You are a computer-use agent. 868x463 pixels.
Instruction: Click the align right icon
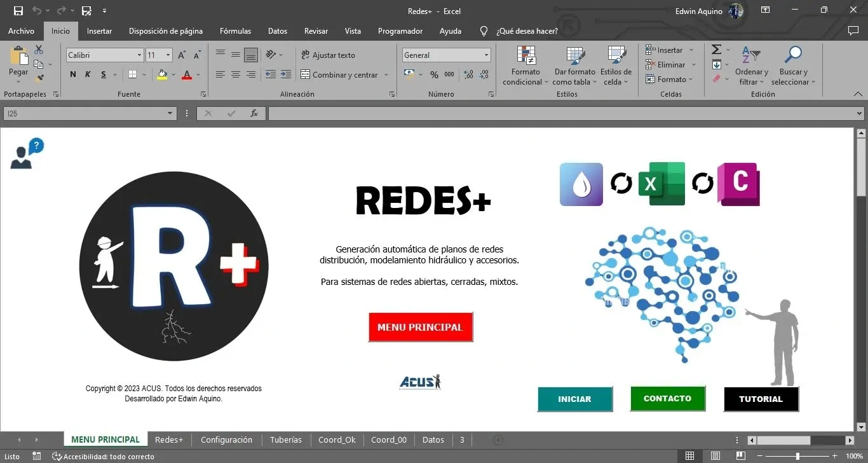(251, 74)
